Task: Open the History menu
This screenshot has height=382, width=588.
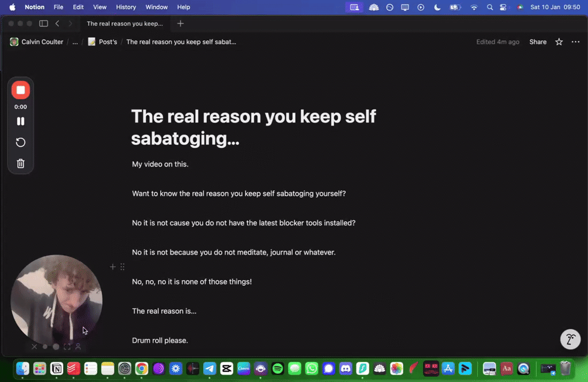Action: (x=126, y=7)
